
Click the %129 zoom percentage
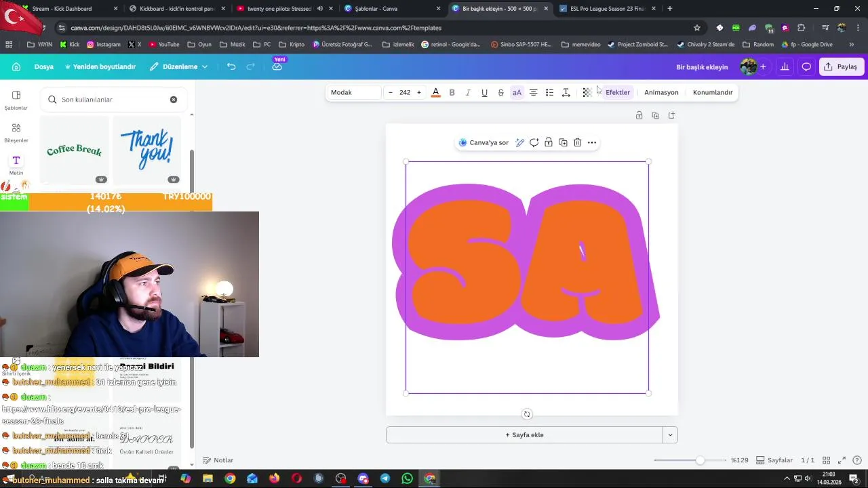pyautogui.click(x=739, y=460)
